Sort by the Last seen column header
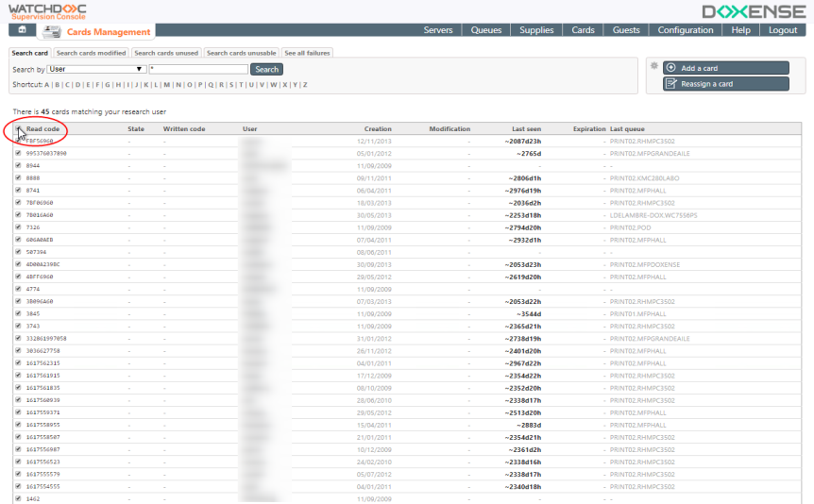Image resolution: width=814 pixels, height=504 pixels. tap(526, 128)
